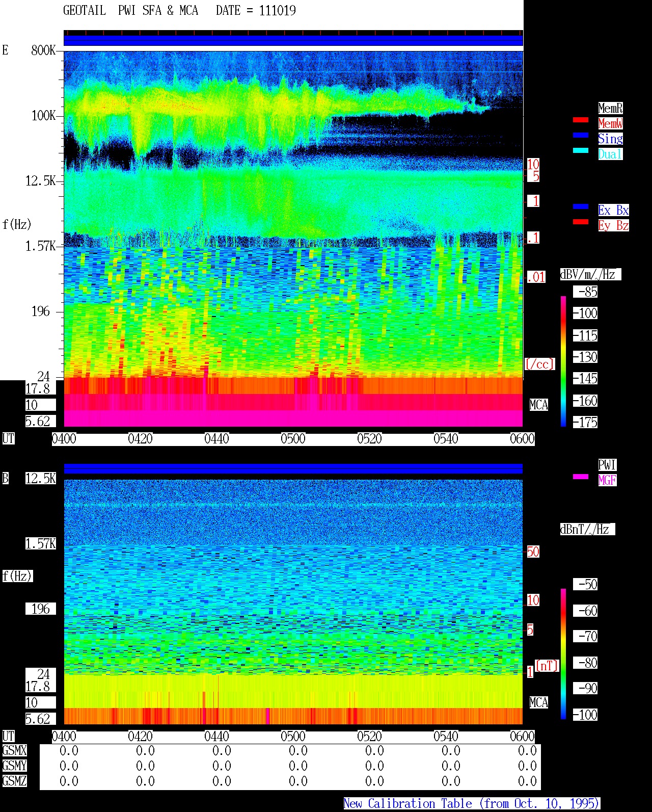The height and width of the screenshot is (812, 652).
Task: Click the dBnT/√Hz color scale bar
Action: tap(563, 654)
